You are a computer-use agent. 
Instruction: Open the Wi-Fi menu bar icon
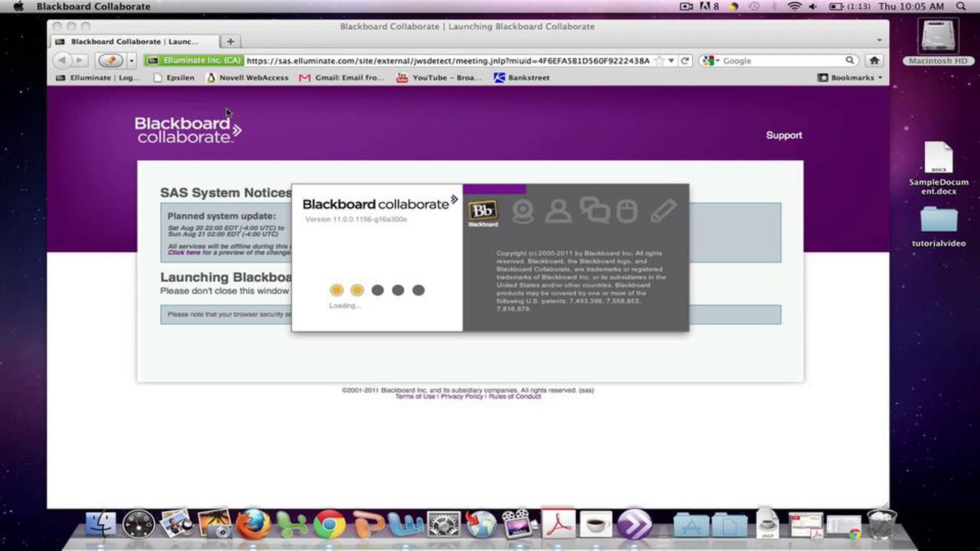794,7
